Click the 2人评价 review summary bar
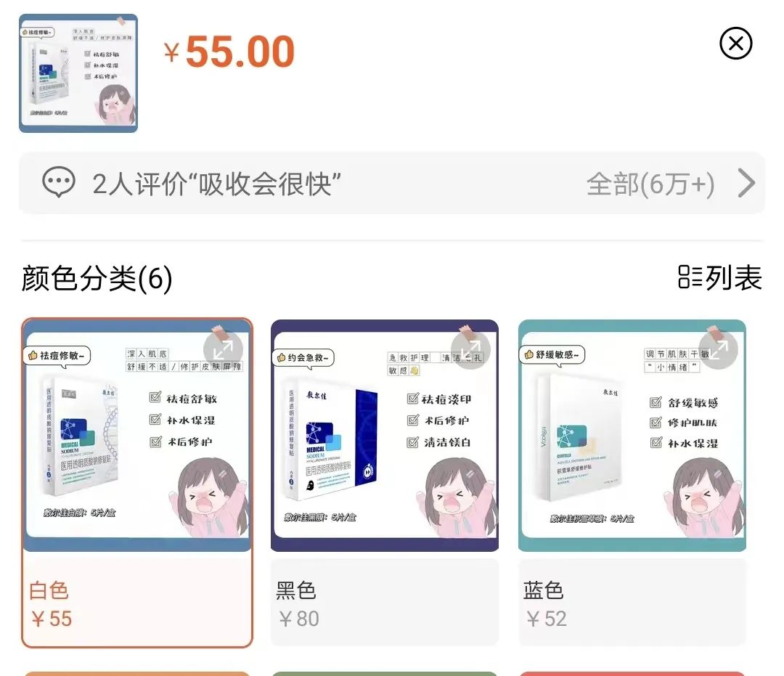Viewport: 784px width, 676px height. 392,184
